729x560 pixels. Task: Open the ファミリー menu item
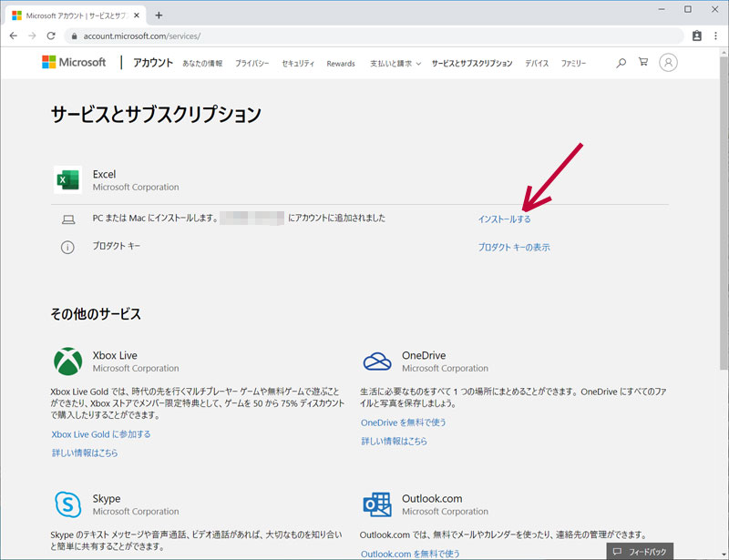pos(573,64)
